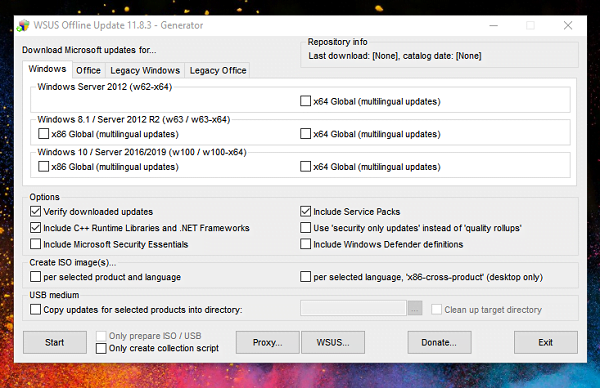Click the Exit button
This screenshot has width=600, height=388.
point(546,342)
